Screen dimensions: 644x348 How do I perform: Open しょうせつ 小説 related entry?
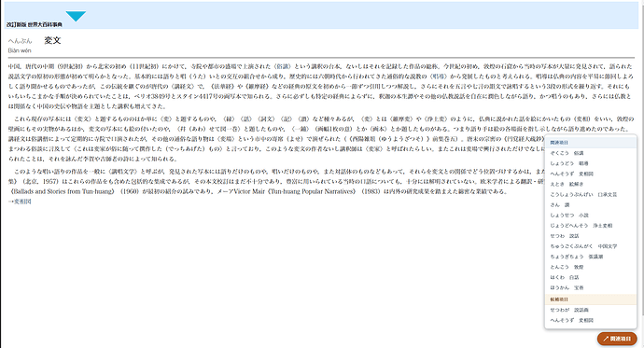click(x=569, y=215)
